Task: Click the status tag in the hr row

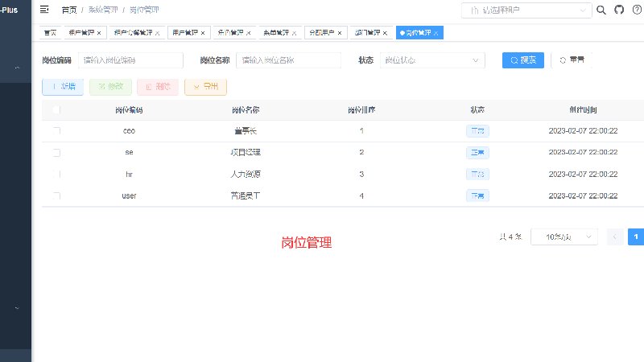Action: pos(477,175)
